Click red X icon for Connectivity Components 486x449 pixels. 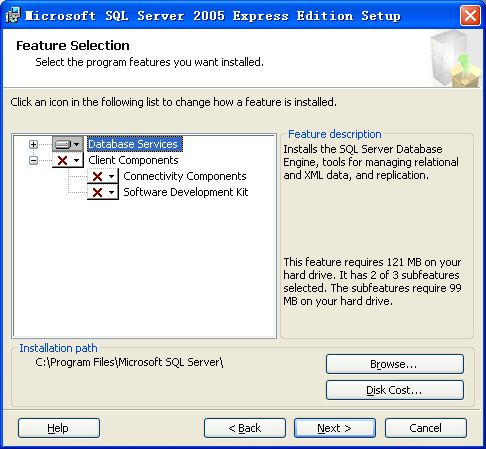coord(97,176)
